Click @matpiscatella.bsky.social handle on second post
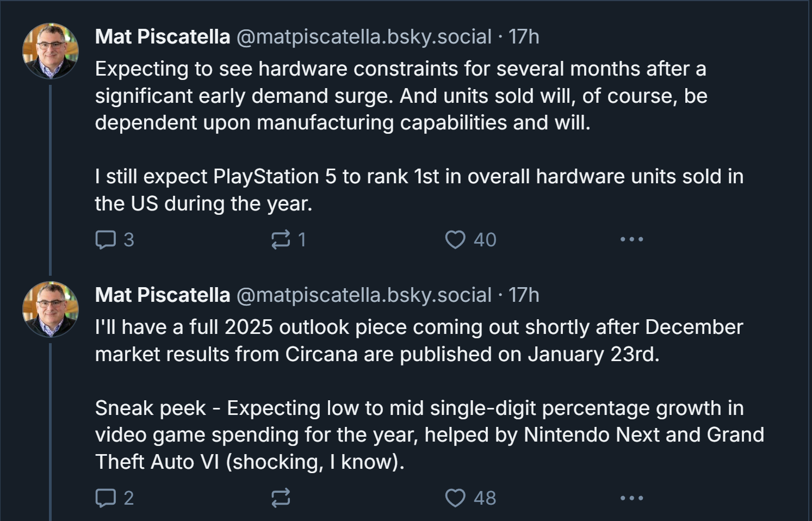Screen dimensions: 812x521 364,295
